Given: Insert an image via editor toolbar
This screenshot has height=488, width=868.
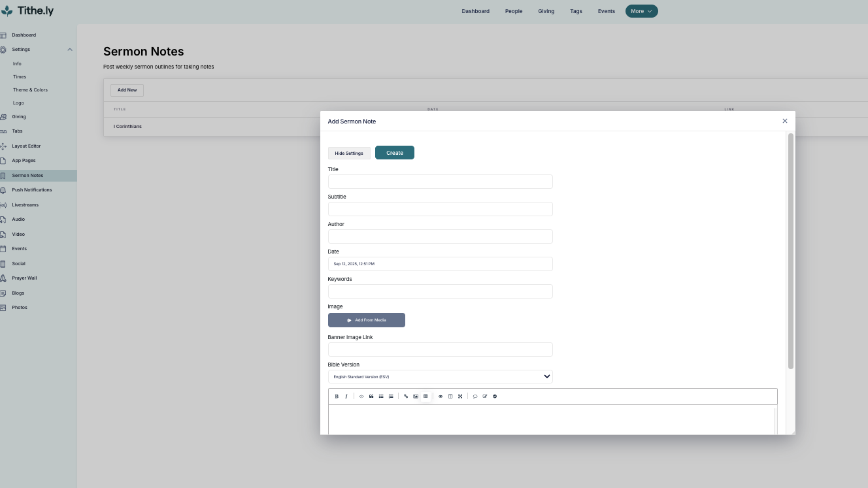Looking at the screenshot, I should click(416, 397).
